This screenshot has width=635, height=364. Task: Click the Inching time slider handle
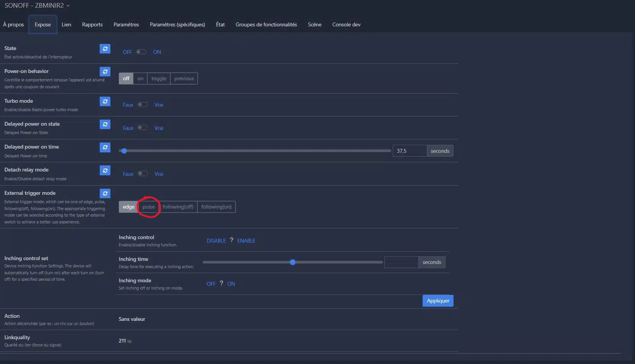(293, 262)
